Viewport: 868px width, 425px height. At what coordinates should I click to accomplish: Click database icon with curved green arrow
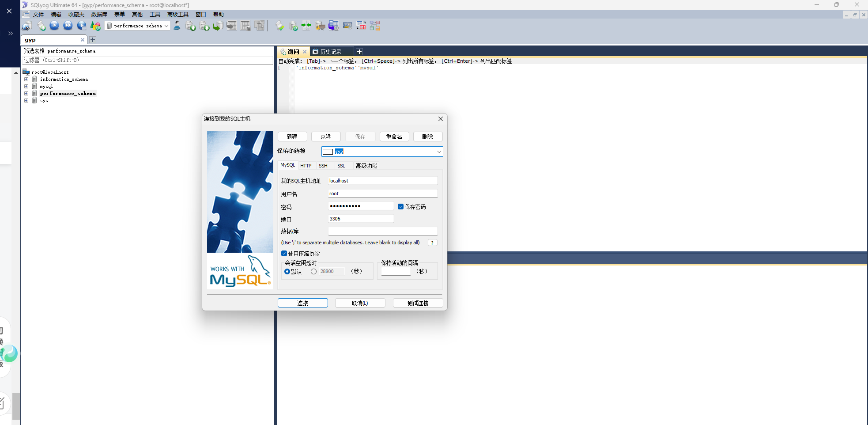pyautogui.click(x=218, y=26)
